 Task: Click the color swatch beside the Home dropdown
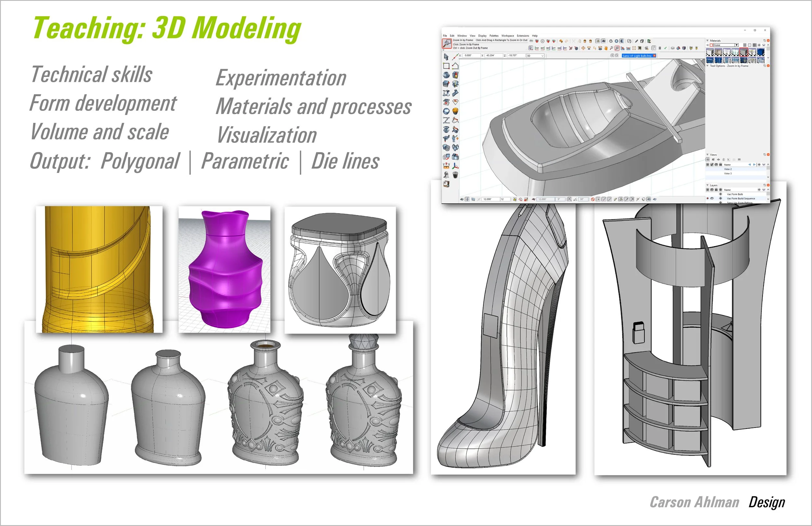pos(711,45)
